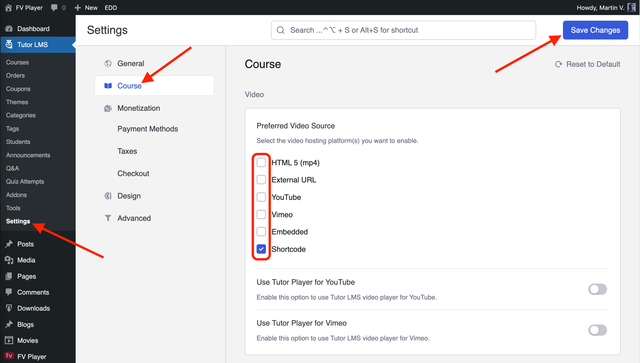
Task: Click the Dashboard gauge icon in sidebar
Action: point(9,29)
